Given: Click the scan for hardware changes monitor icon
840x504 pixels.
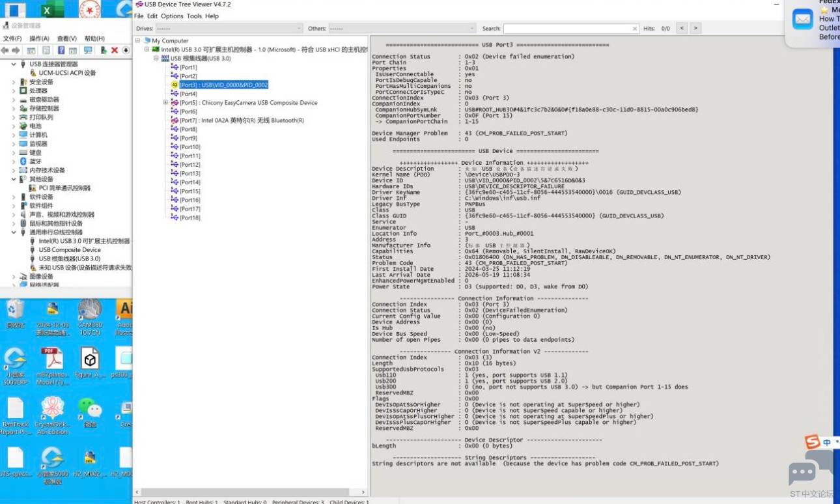Looking at the screenshot, I should (87, 50).
